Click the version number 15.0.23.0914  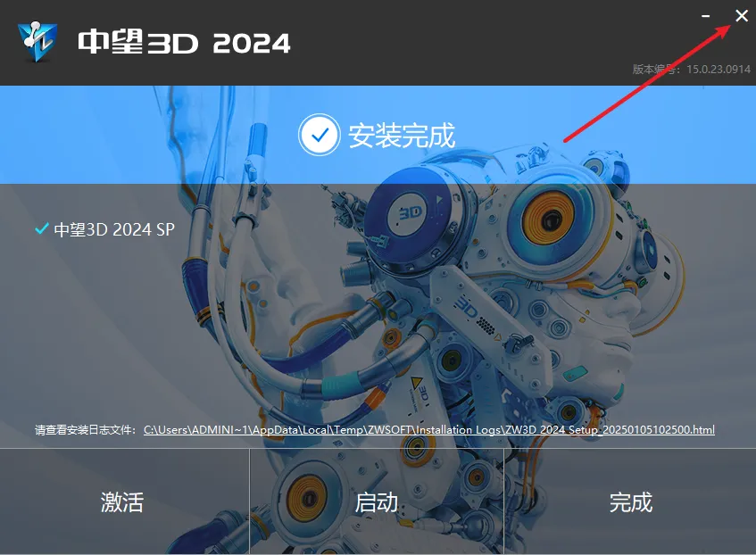pyautogui.click(x=719, y=70)
